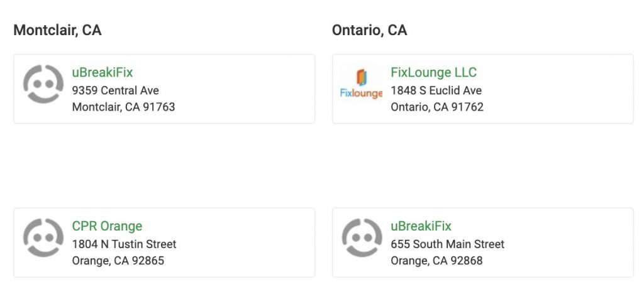The height and width of the screenshot is (292, 644).
Task: Open the FixLounge LLC link
Action: (433, 73)
